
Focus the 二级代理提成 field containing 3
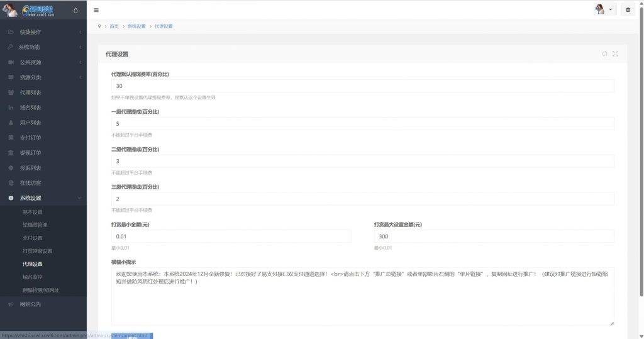coord(363,161)
